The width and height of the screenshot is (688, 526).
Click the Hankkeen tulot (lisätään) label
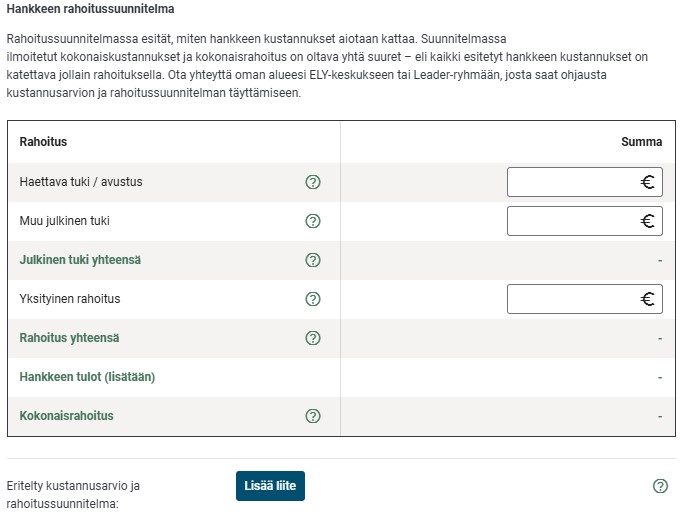point(87,377)
